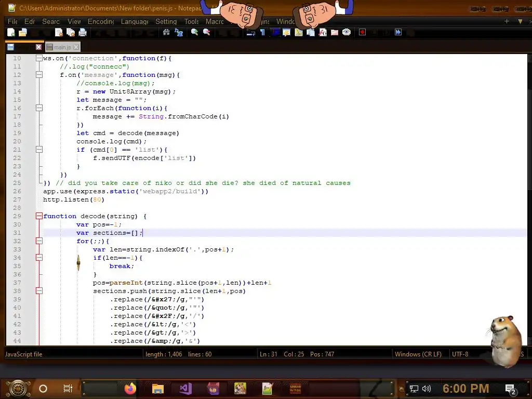Collapse the fold at line 10 ws.on
The height and width of the screenshot is (399, 532).
(x=39, y=58)
